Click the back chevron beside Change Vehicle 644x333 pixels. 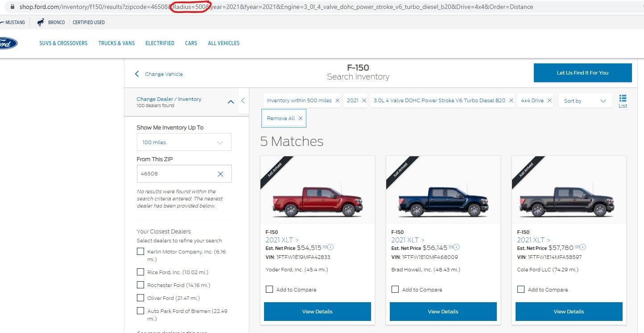click(137, 74)
